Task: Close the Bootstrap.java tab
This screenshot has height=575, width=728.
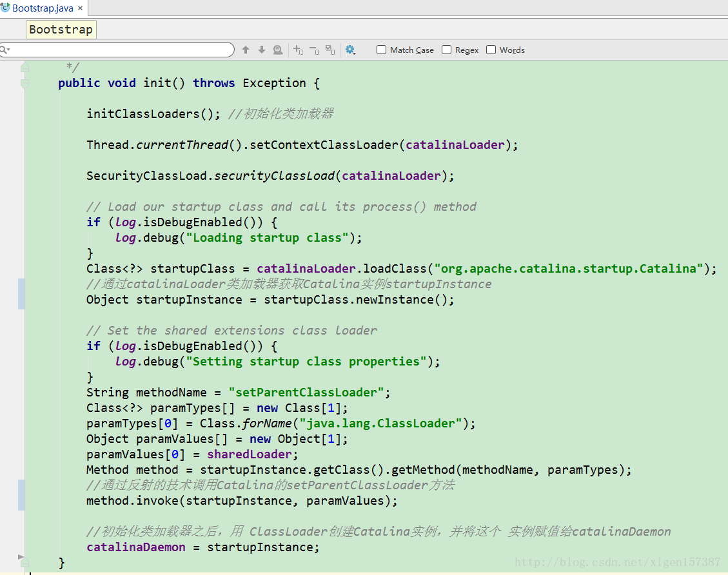Action: (x=80, y=8)
